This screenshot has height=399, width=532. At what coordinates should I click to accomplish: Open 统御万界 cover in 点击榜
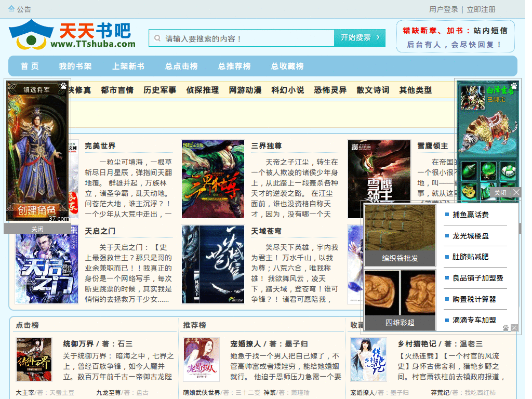[x=34, y=360]
